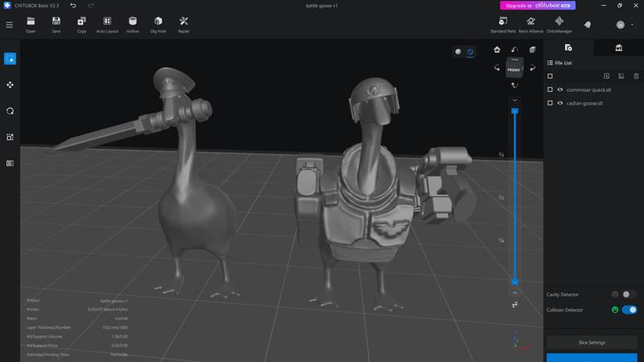Tick checkbox for commissar quack.stl
The image size is (644, 362).
550,89
